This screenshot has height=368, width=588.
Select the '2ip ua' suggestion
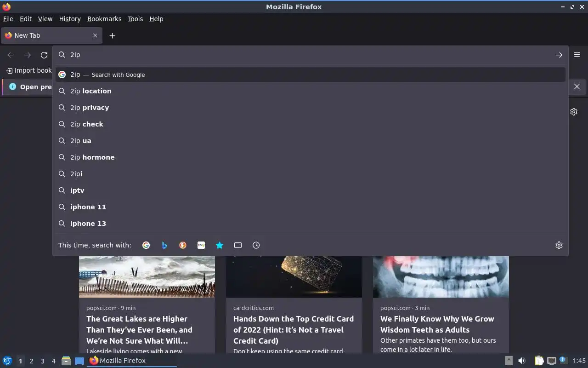click(x=310, y=141)
